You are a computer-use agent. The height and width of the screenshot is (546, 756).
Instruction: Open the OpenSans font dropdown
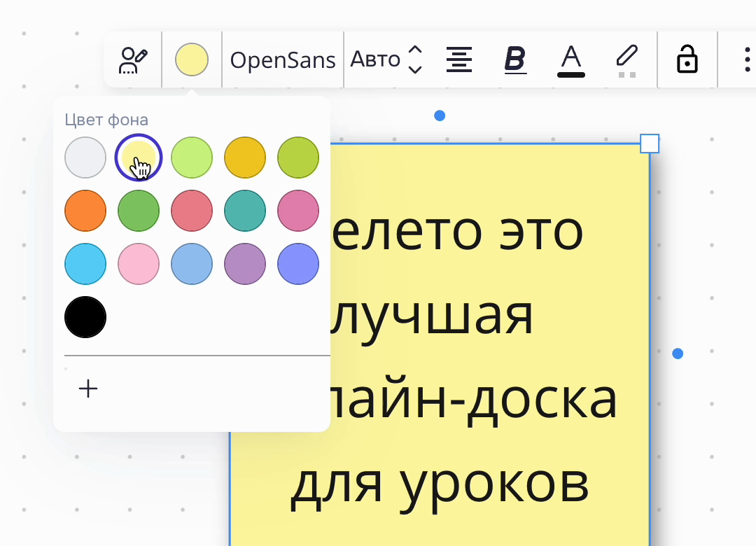283,60
